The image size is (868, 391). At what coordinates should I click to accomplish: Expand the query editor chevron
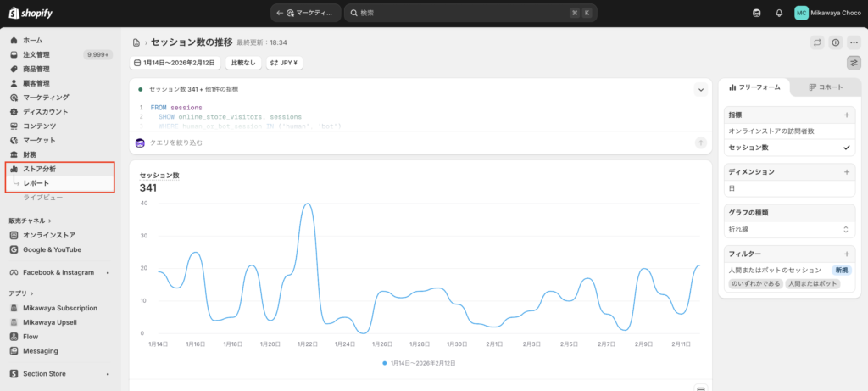point(701,89)
